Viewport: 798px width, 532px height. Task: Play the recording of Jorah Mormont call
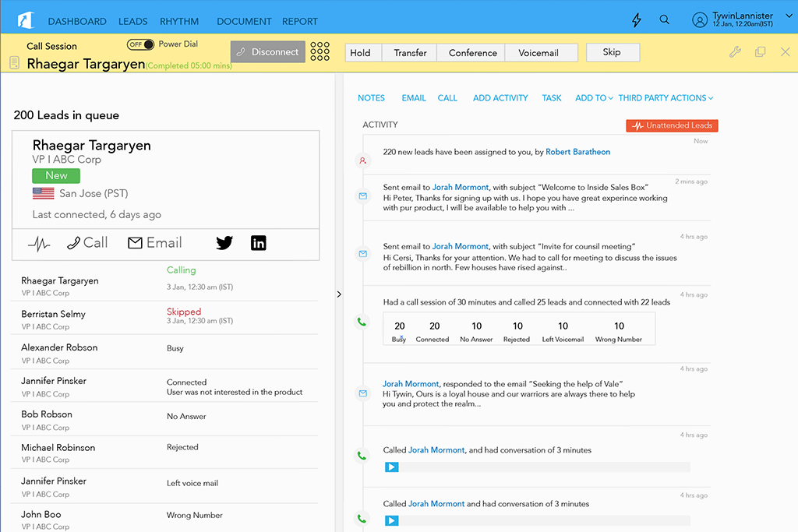click(x=390, y=467)
